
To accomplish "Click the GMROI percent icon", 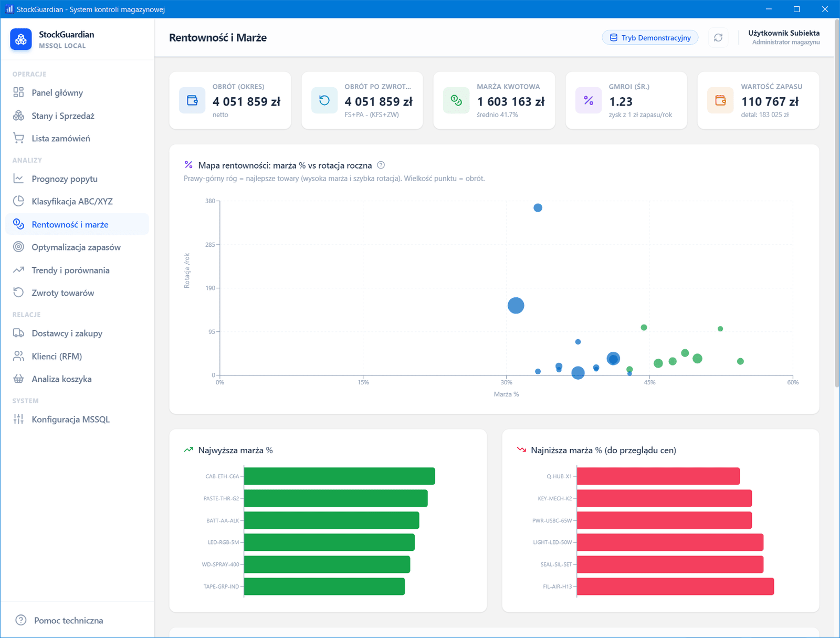I will point(589,100).
